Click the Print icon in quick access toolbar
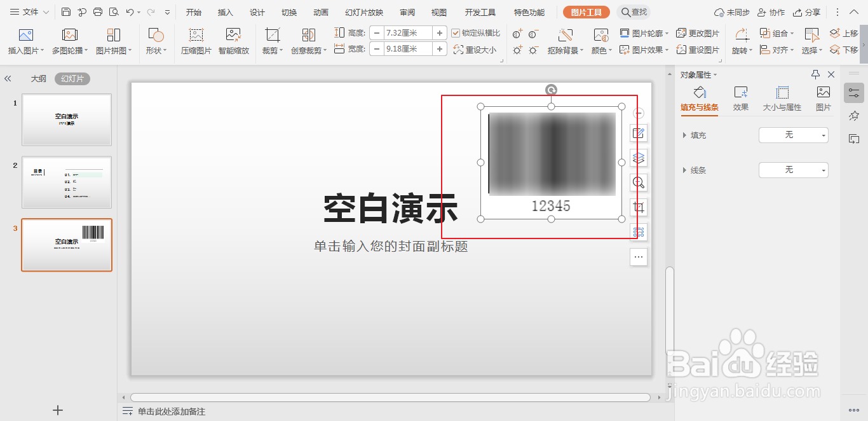868x421 pixels. click(x=98, y=12)
